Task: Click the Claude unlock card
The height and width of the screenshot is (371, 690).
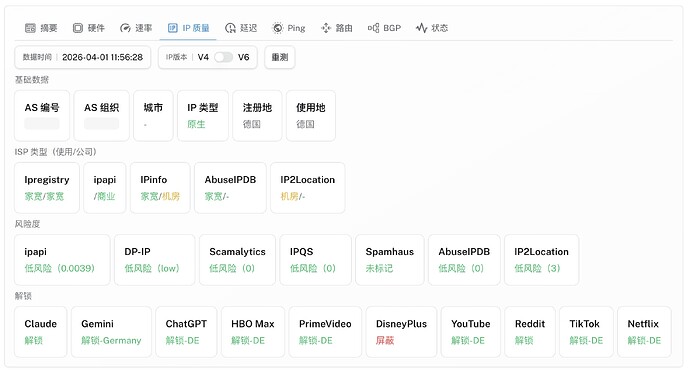Action: click(x=40, y=332)
